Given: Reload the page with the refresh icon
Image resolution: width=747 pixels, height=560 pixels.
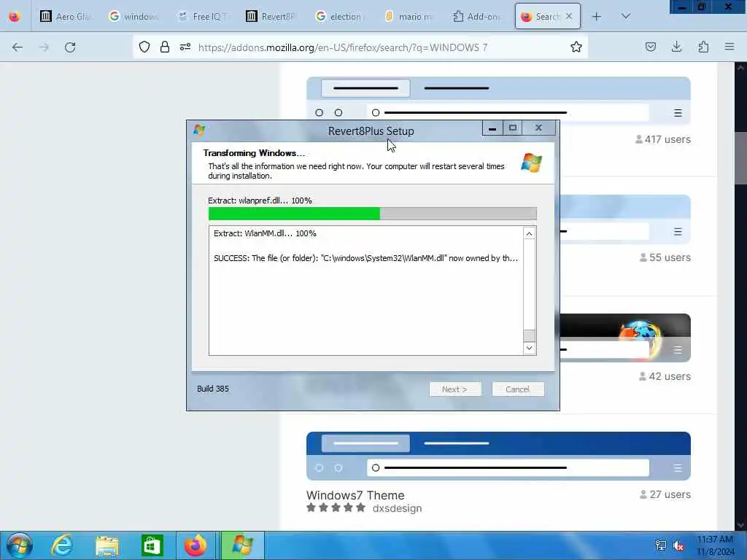Looking at the screenshot, I should coord(70,47).
